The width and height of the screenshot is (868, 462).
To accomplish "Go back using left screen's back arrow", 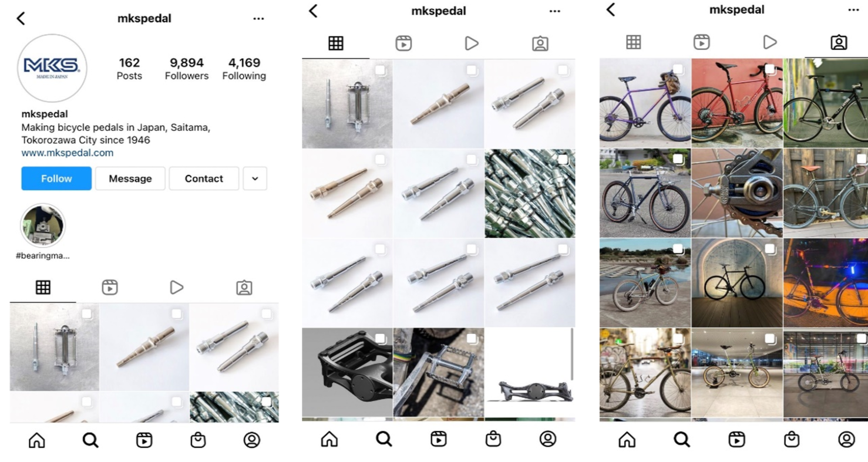I will click(21, 18).
